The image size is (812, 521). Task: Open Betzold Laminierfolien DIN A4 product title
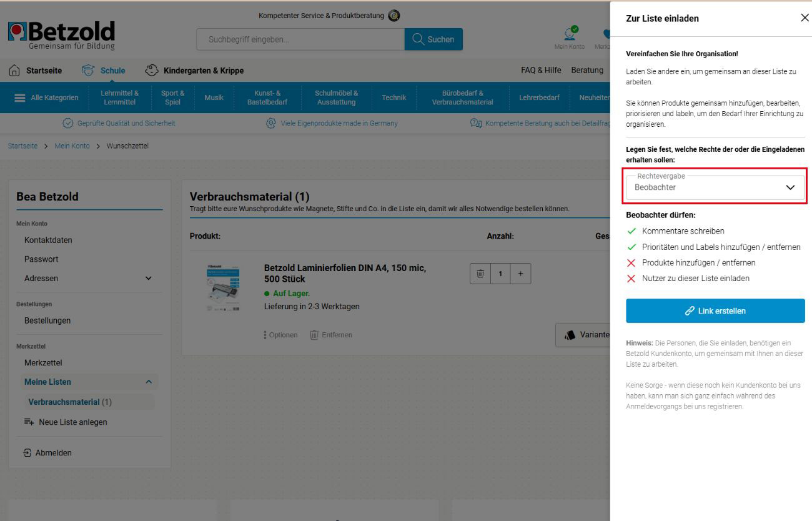(x=345, y=273)
